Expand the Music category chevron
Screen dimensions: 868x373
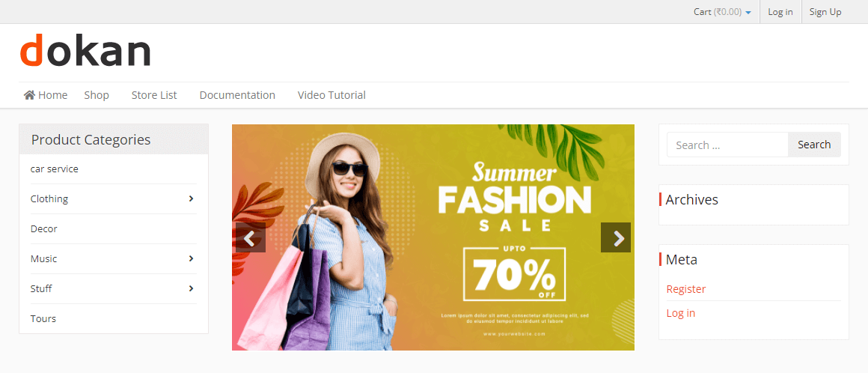(191, 258)
